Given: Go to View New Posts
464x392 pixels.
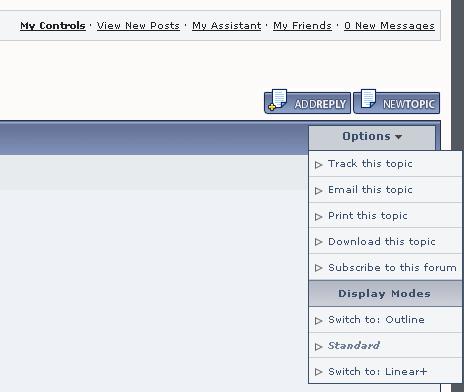Looking at the screenshot, I should pos(138,26).
